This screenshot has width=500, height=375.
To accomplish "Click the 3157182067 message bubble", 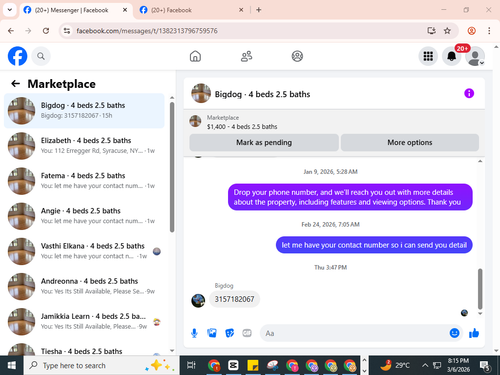I will 234,299.
